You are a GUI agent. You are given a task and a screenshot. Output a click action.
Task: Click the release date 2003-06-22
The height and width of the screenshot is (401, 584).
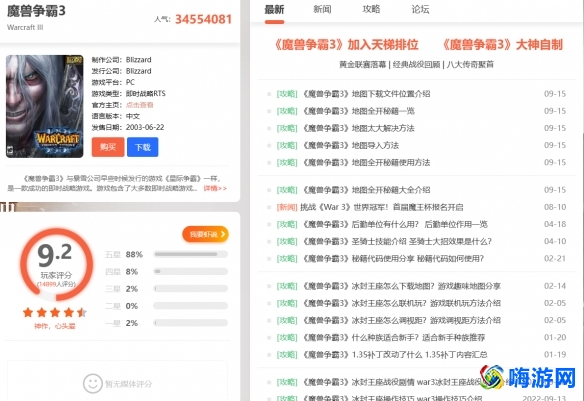pyautogui.click(x=145, y=127)
